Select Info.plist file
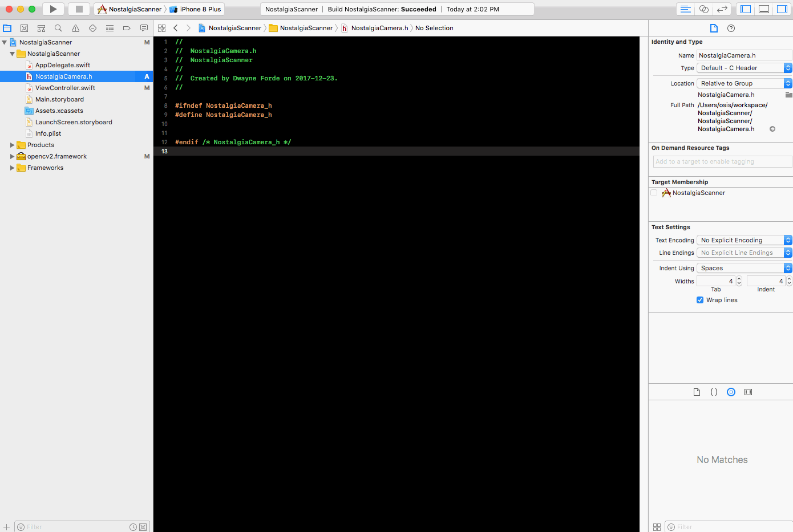The width and height of the screenshot is (793, 532). pos(48,133)
